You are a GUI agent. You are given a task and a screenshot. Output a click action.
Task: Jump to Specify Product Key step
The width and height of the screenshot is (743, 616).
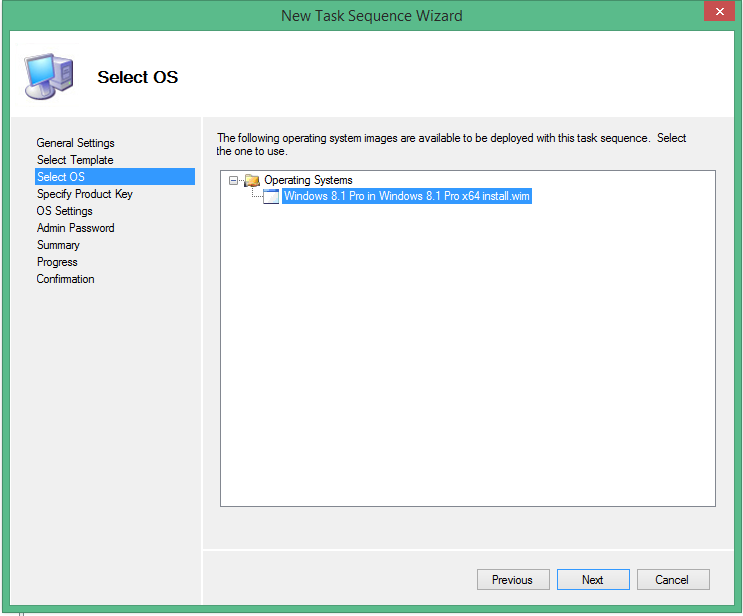click(x=85, y=194)
